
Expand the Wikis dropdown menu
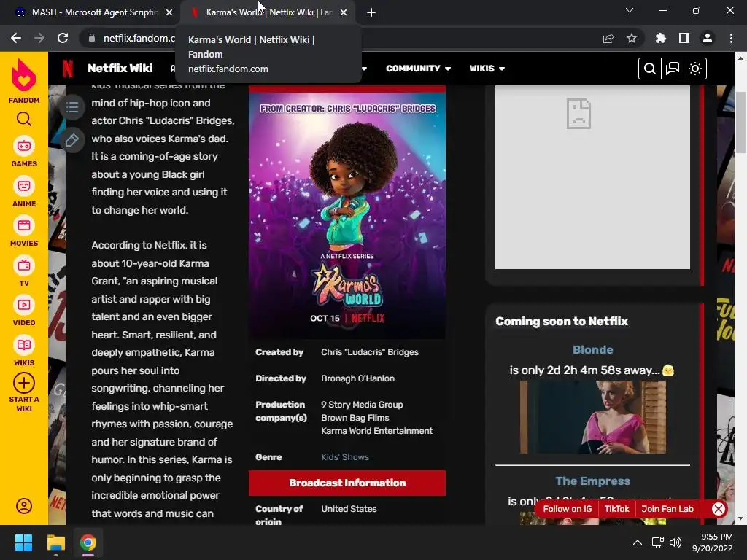tap(487, 69)
